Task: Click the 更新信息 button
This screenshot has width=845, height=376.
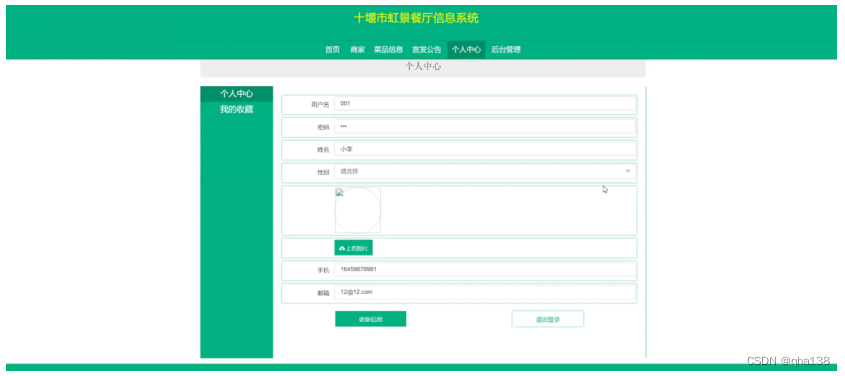Action: pos(371,319)
